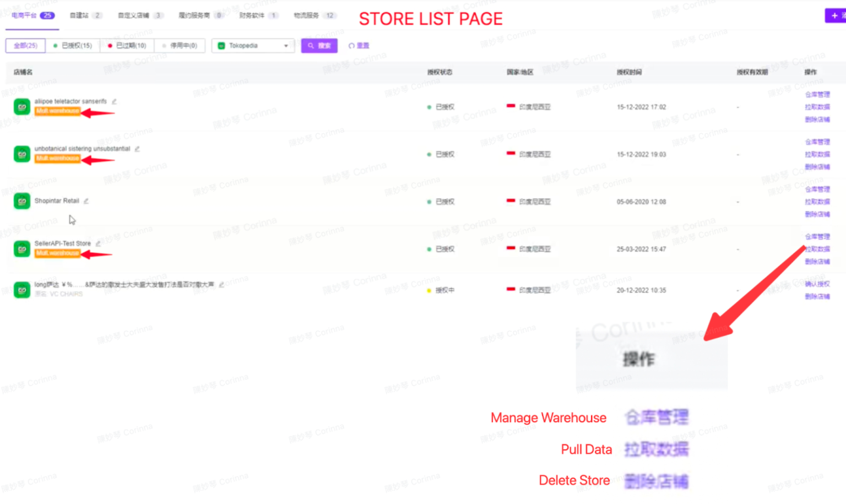Click the edit pencil beside alipoe teletactor sanserifs
Image resolution: width=846 pixels, height=504 pixels.
(114, 101)
